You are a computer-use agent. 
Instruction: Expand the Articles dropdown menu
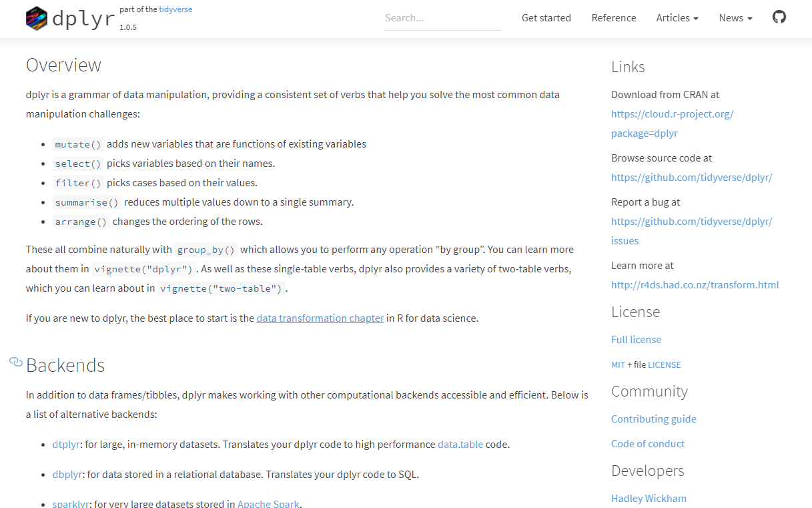[x=677, y=18]
